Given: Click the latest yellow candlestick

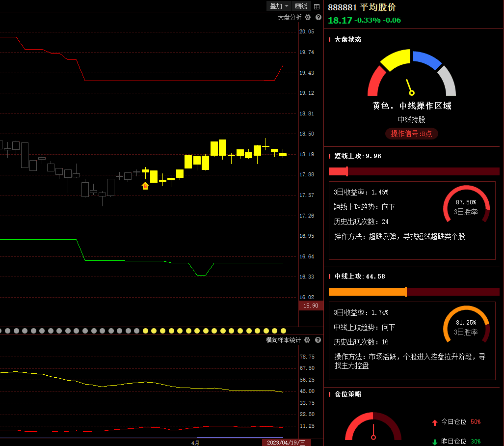Looking at the screenshot, I should [283, 154].
